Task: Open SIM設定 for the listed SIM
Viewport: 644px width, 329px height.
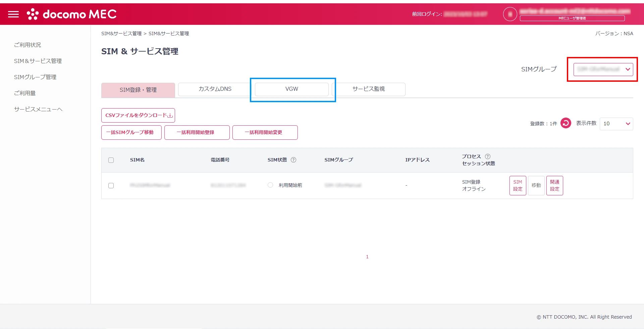Action: (518, 186)
